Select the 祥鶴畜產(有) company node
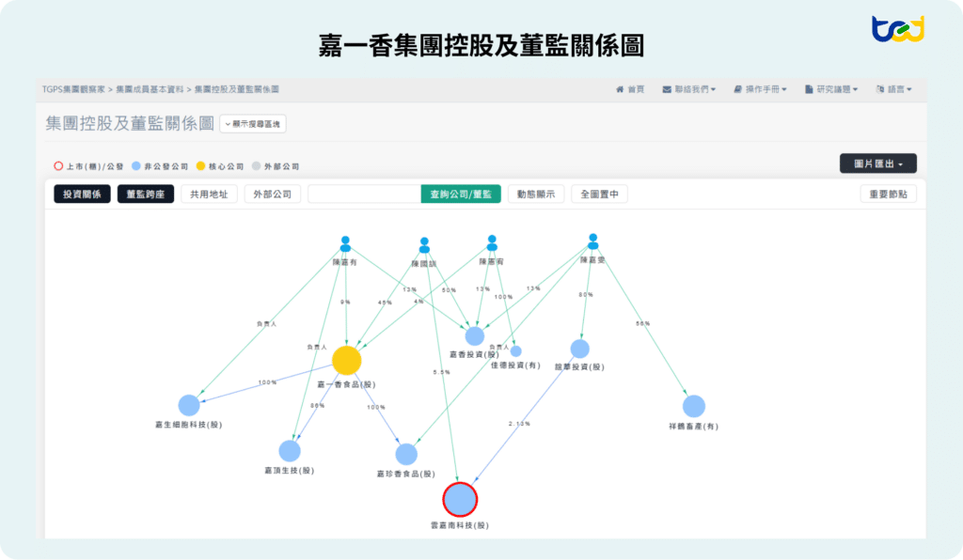 click(694, 406)
